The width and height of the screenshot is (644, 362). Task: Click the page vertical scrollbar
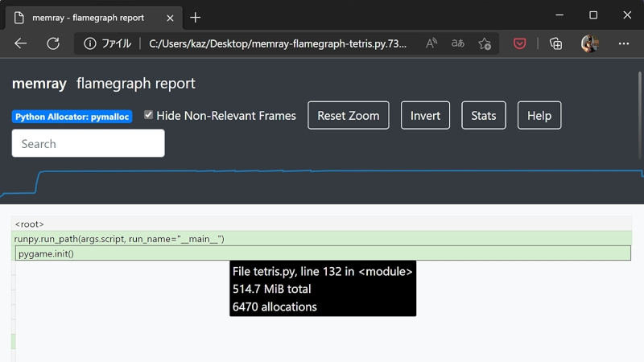click(640, 115)
